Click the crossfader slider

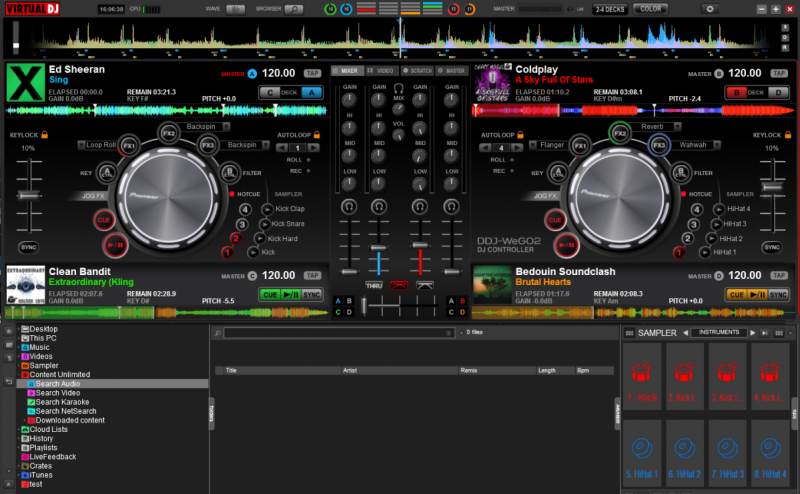(x=364, y=306)
